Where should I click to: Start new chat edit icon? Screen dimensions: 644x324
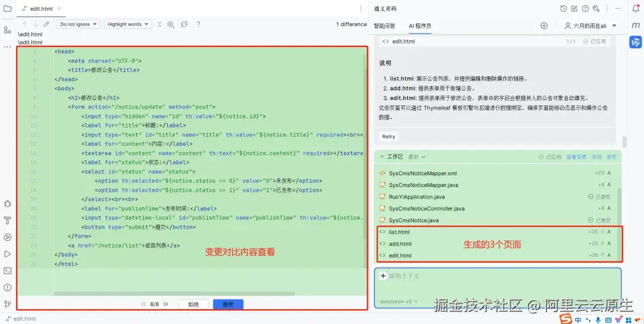pos(574,8)
